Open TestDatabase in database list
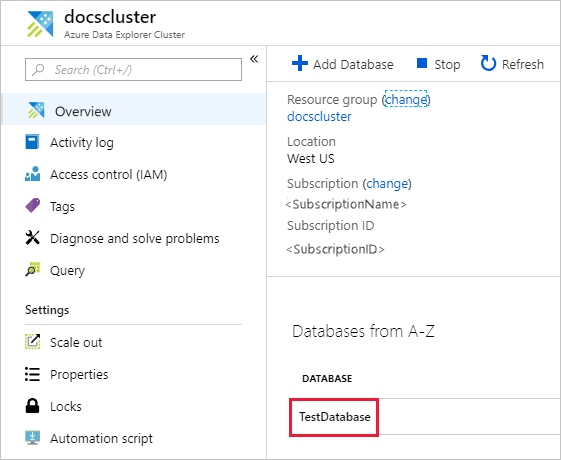 (x=335, y=417)
